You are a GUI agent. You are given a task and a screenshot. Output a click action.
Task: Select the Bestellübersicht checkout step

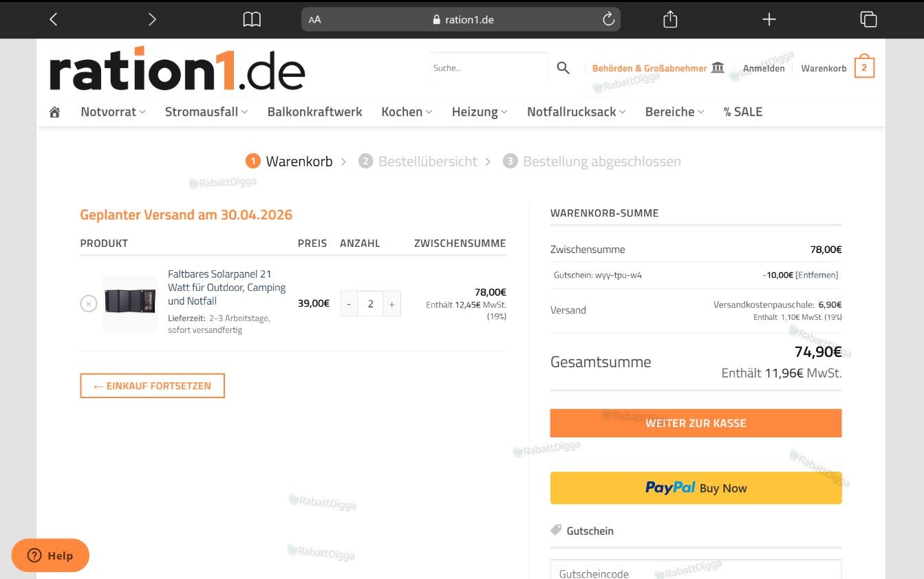pyautogui.click(x=418, y=162)
